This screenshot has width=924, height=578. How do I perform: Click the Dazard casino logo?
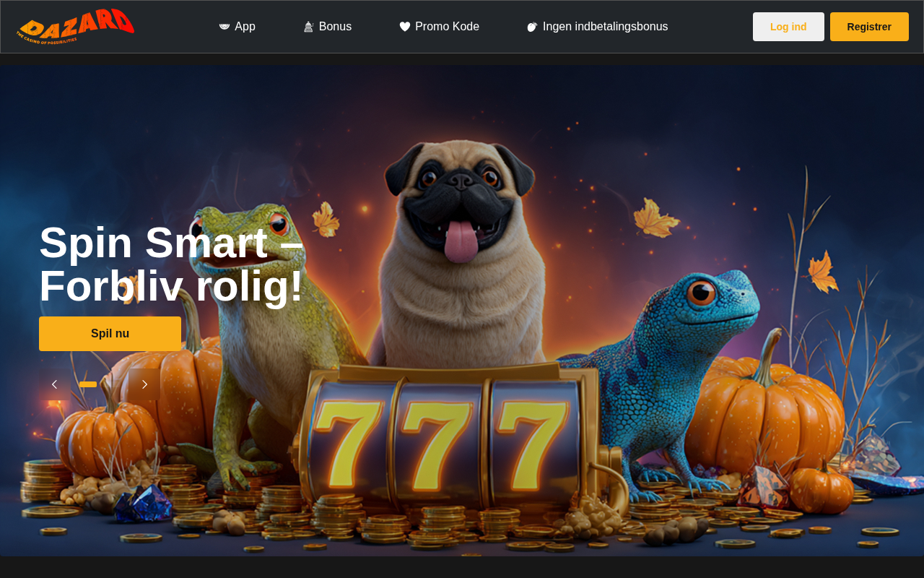click(75, 27)
